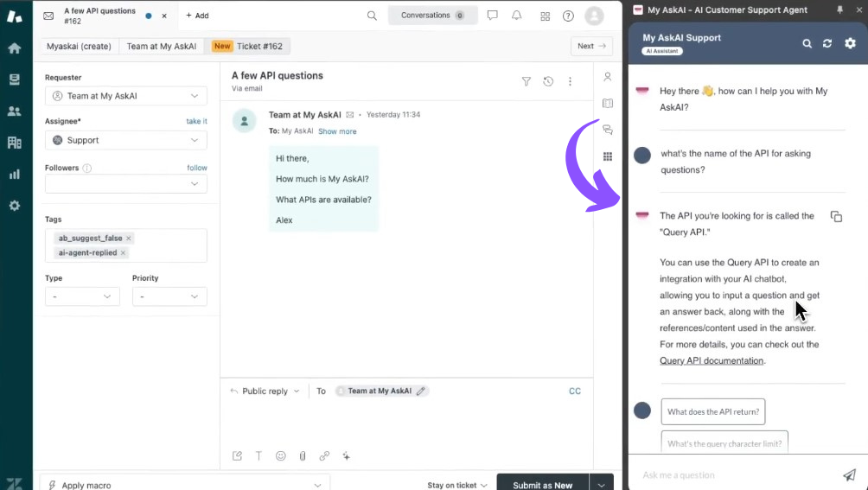Click the search magnifier in top bar

372,16
